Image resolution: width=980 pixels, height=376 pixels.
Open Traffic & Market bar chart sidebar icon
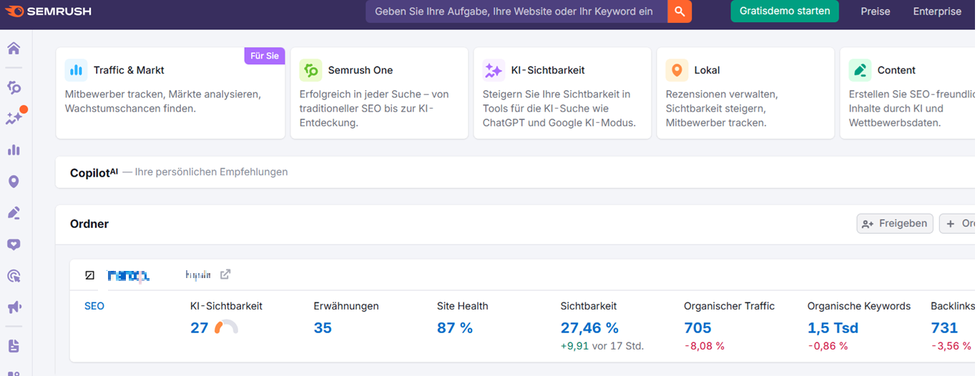coord(14,150)
